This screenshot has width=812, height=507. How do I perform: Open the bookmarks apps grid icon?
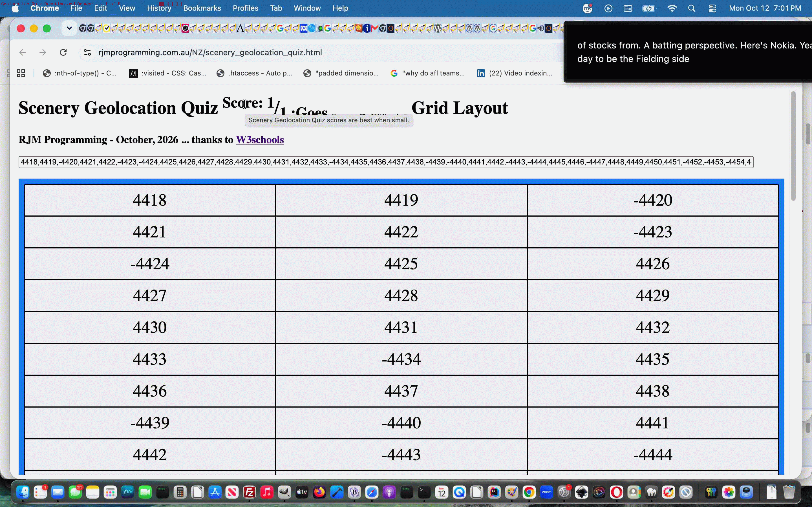(21, 73)
